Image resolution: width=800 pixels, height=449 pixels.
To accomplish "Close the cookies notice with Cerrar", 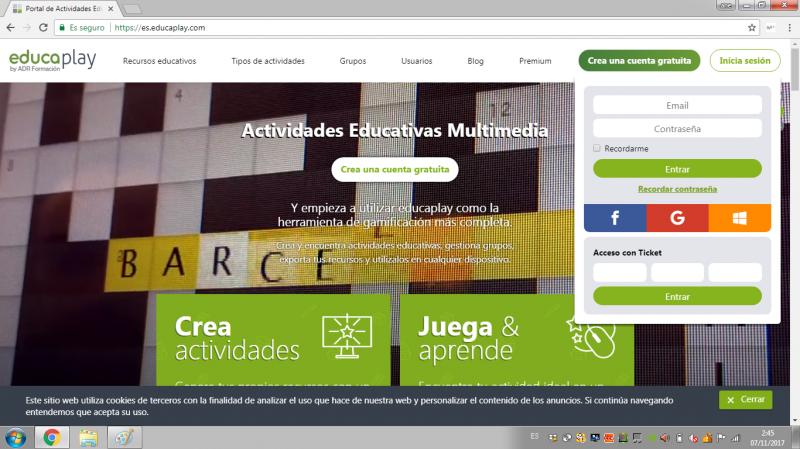I will click(745, 400).
